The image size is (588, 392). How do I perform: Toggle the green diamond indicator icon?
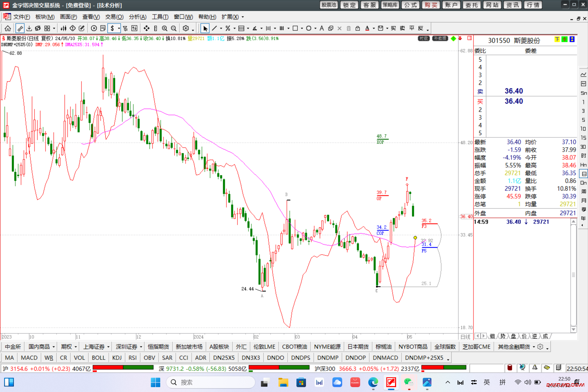point(453,38)
